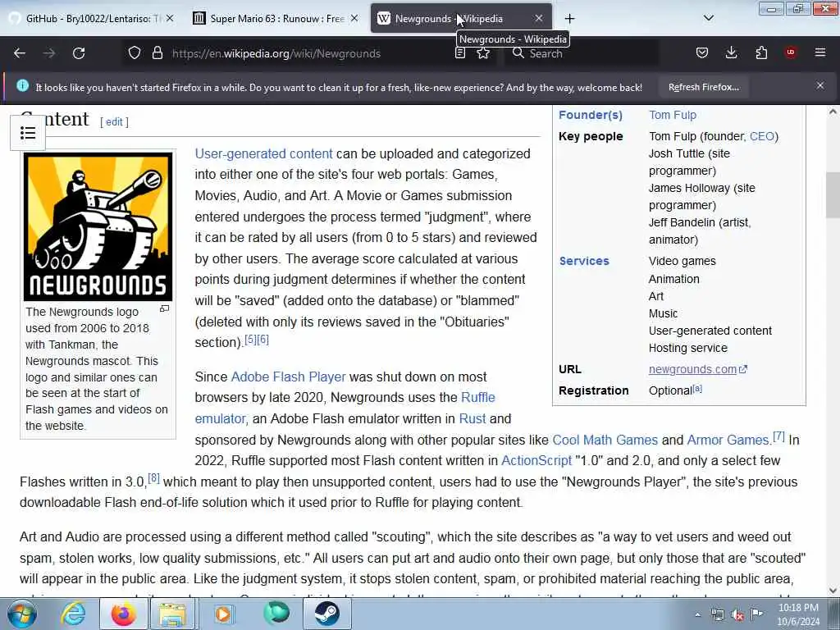The height and width of the screenshot is (630, 840).
Task: Close the GitHub Lentariso tab
Action: (170, 18)
